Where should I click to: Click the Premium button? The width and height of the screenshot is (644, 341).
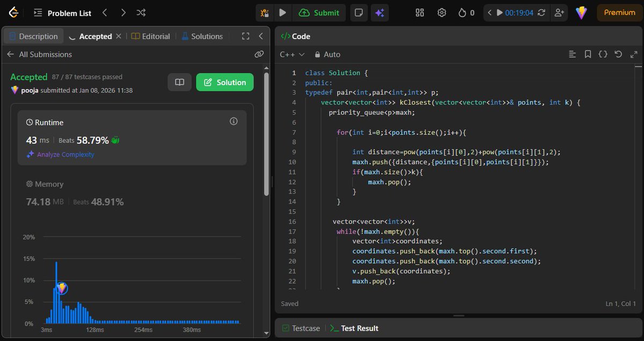[x=619, y=12]
